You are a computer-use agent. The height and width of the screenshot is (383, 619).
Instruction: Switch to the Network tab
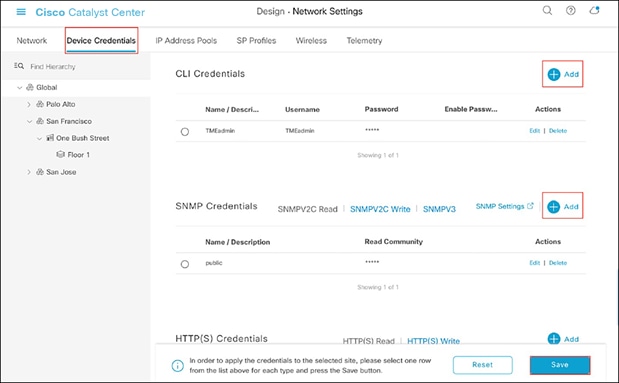pyautogui.click(x=32, y=40)
